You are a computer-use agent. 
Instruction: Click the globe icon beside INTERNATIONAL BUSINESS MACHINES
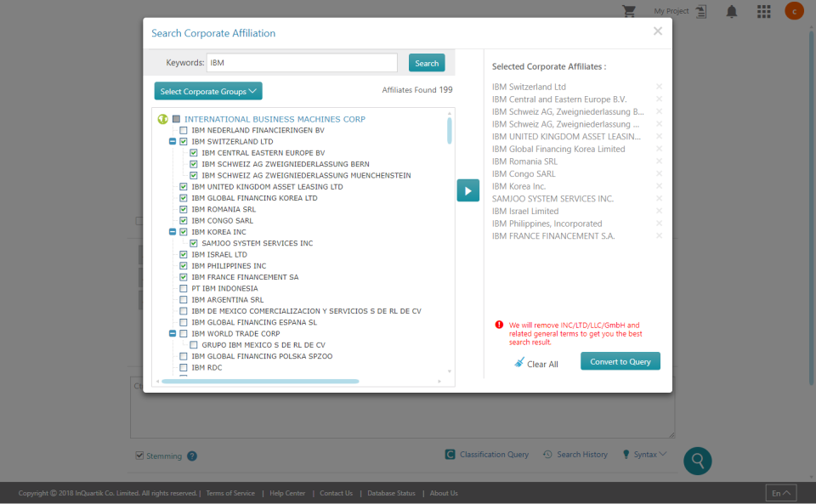163,119
